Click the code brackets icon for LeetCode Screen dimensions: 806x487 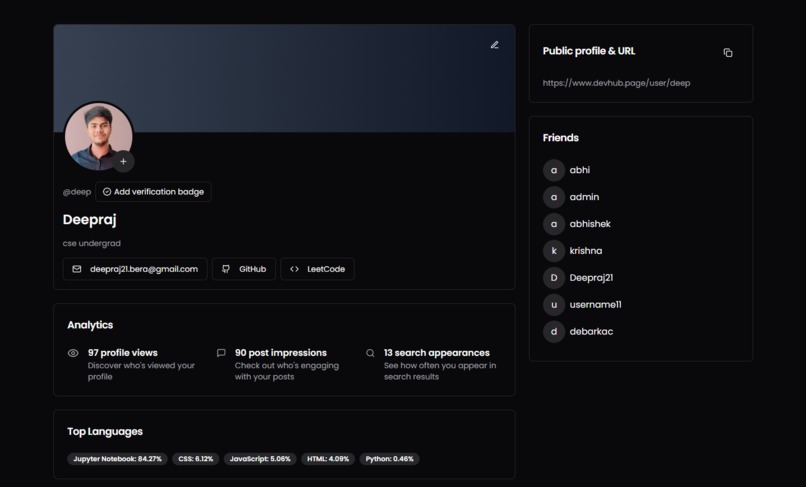pyautogui.click(x=294, y=269)
